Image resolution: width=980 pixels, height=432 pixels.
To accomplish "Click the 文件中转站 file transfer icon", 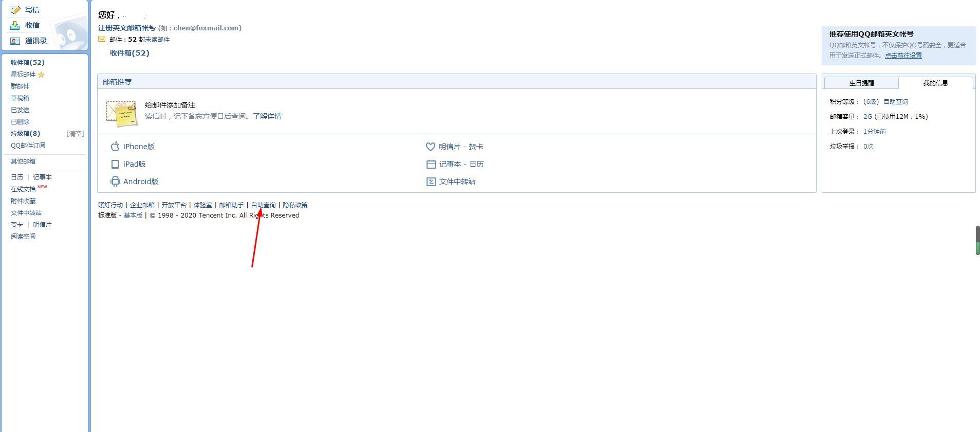I will point(431,182).
